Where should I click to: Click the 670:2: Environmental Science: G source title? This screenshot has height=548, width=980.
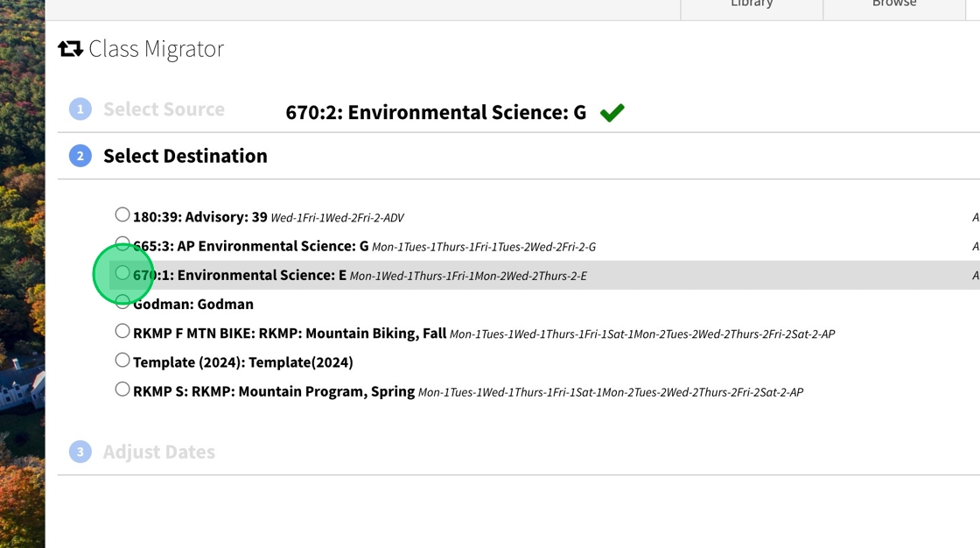[436, 113]
